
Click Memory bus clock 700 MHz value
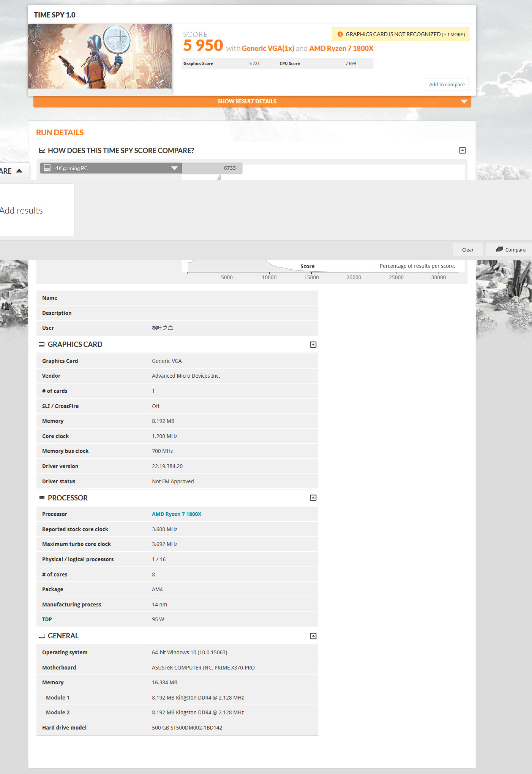pos(163,451)
